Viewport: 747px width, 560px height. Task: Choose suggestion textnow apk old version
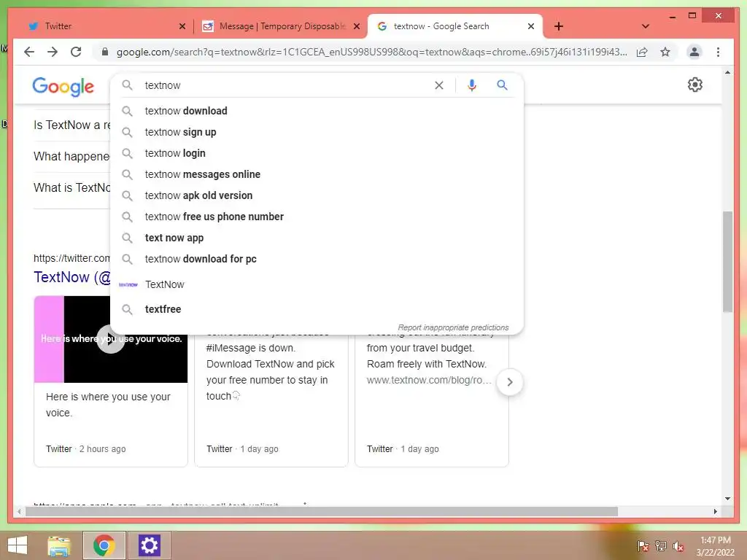coord(317,195)
